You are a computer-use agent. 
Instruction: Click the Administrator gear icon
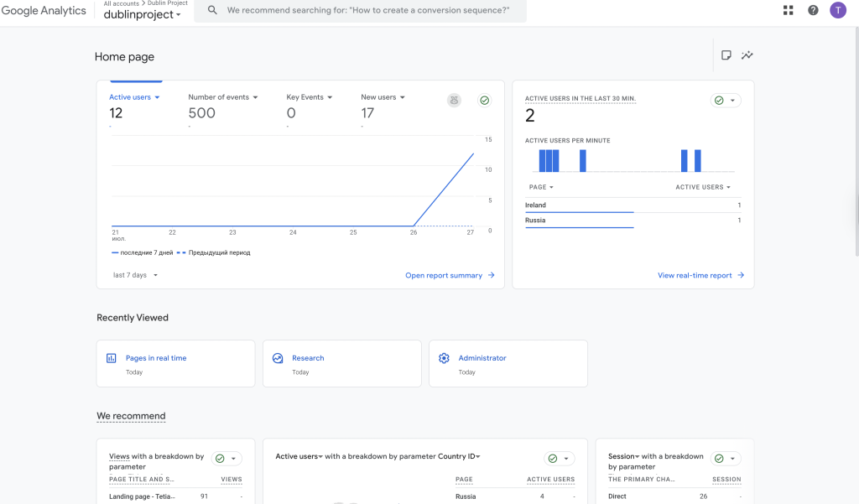pyautogui.click(x=444, y=358)
